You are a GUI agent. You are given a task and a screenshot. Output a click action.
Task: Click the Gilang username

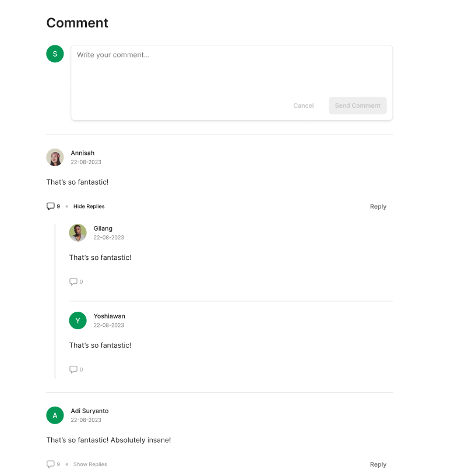coord(103,228)
